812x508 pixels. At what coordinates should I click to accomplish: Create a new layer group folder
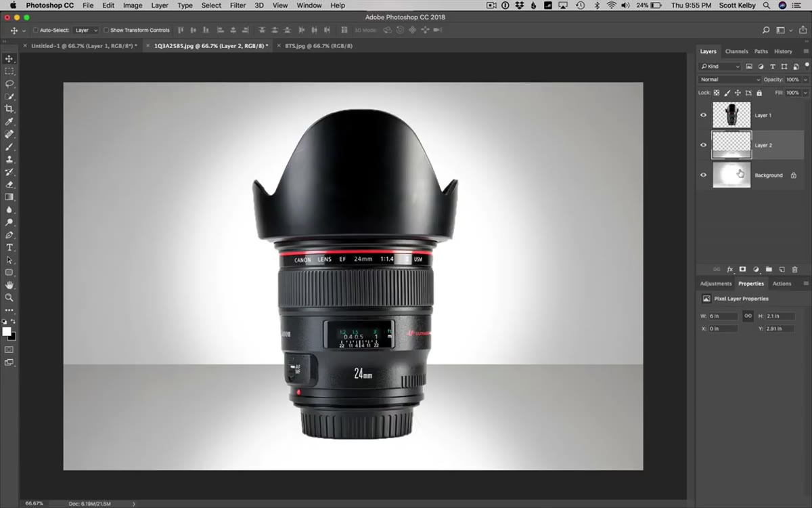point(769,270)
